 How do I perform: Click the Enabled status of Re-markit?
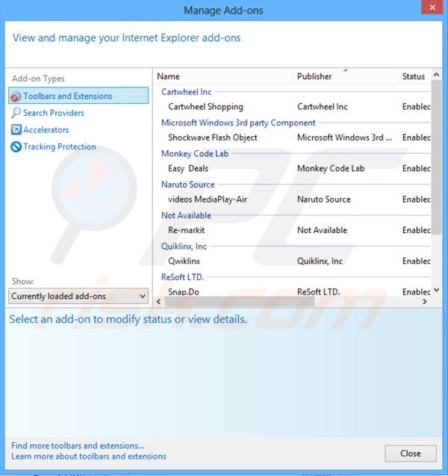pyautogui.click(x=416, y=230)
